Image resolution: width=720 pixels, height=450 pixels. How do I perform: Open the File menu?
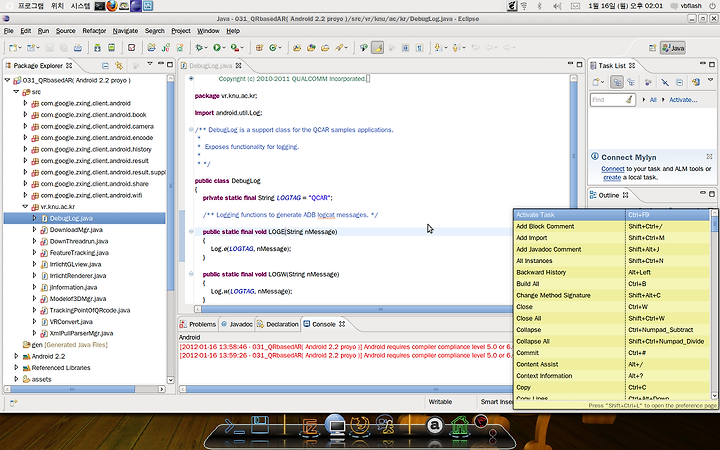pyautogui.click(x=8, y=31)
